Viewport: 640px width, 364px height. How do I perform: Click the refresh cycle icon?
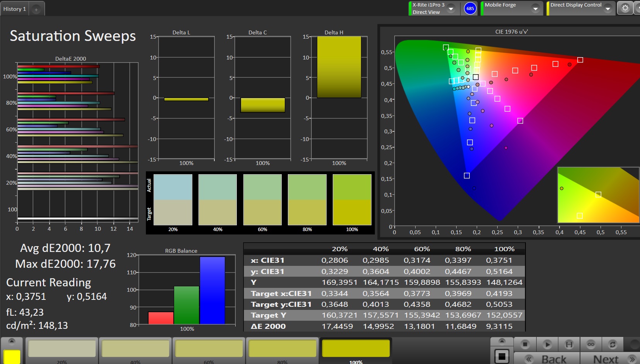pos(613,344)
